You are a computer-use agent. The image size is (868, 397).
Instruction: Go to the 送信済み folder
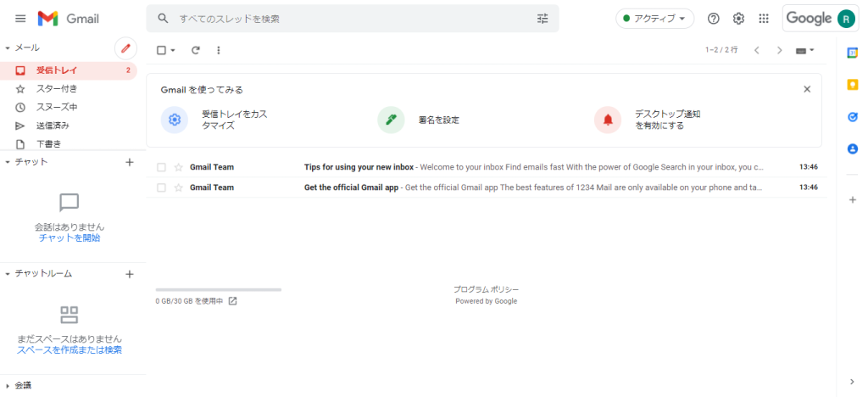tap(53, 126)
